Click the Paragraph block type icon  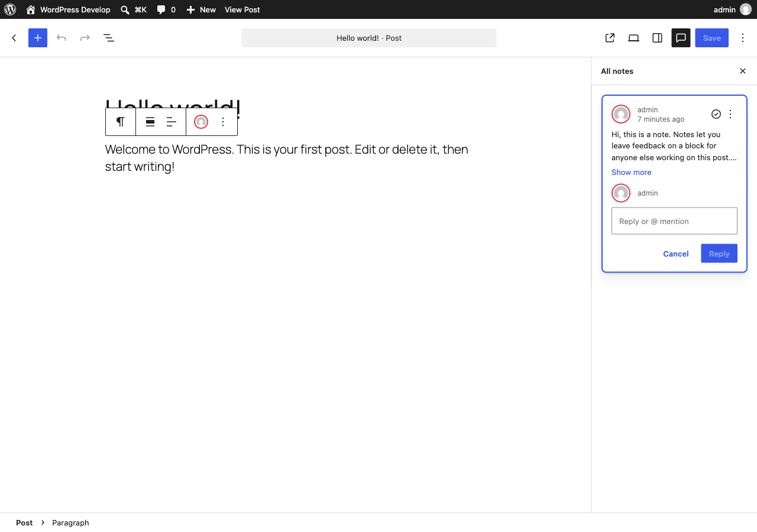(121, 122)
